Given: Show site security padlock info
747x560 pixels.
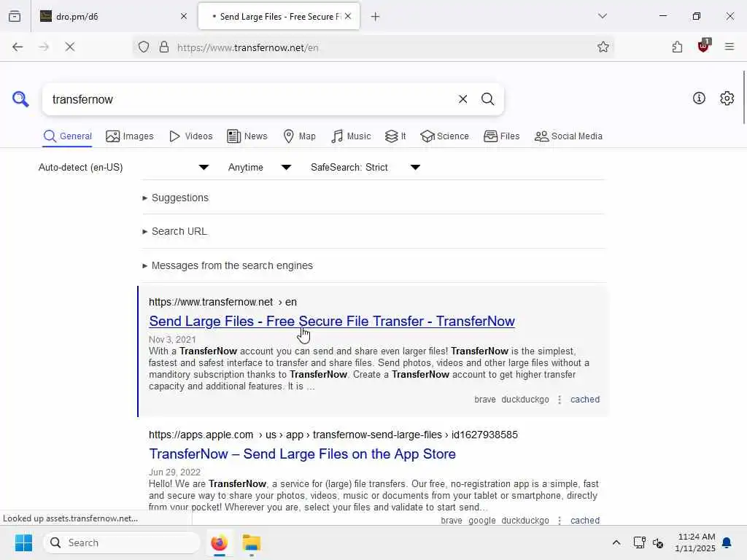Looking at the screenshot, I should (x=164, y=47).
